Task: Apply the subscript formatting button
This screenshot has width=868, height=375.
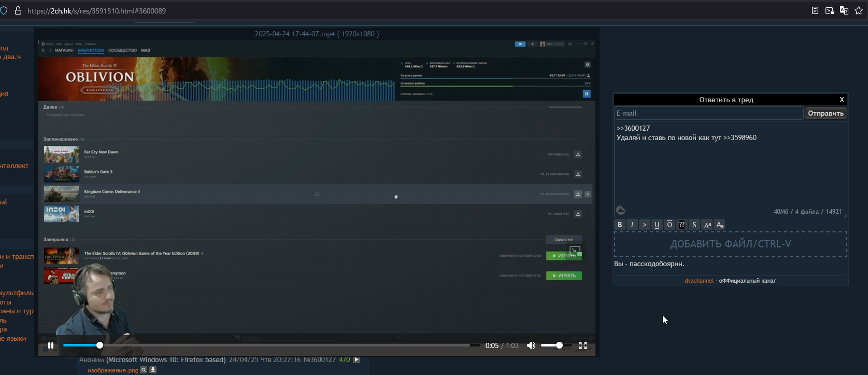Action: point(720,225)
